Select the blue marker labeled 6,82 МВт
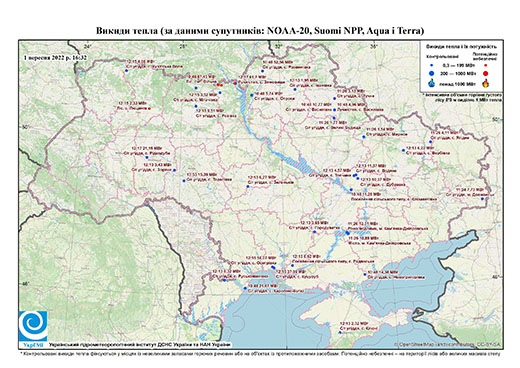 pyautogui.click(x=292, y=265)
